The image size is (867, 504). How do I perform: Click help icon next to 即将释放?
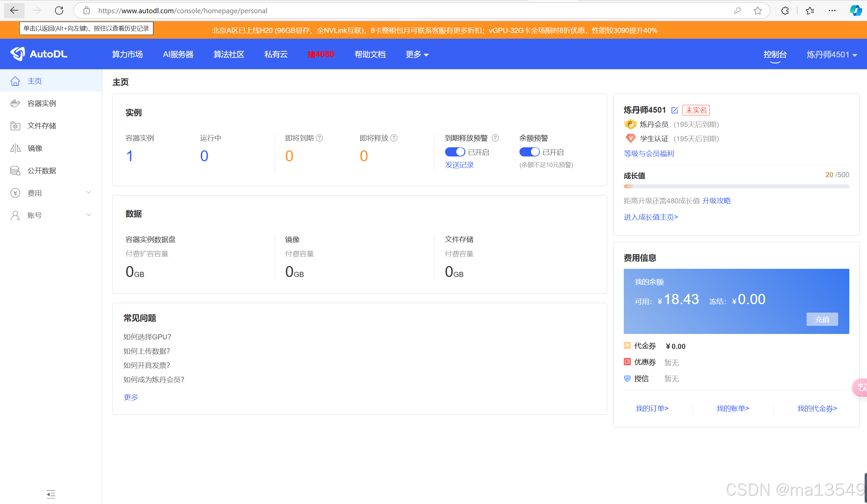(x=394, y=138)
